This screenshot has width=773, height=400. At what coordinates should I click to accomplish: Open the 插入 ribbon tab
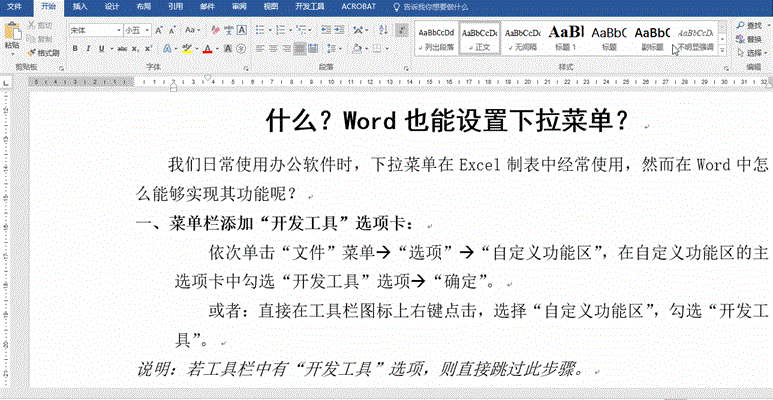tap(80, 6)
